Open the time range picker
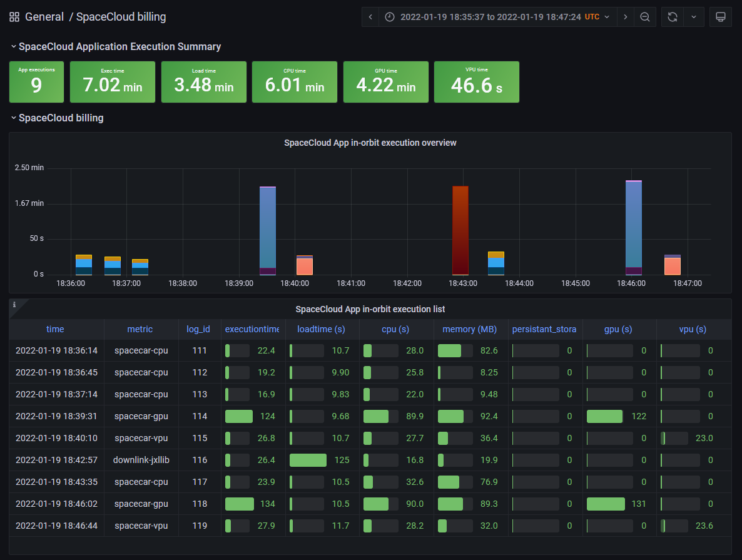This screenshot has height=560, width=742. [497, 17]
